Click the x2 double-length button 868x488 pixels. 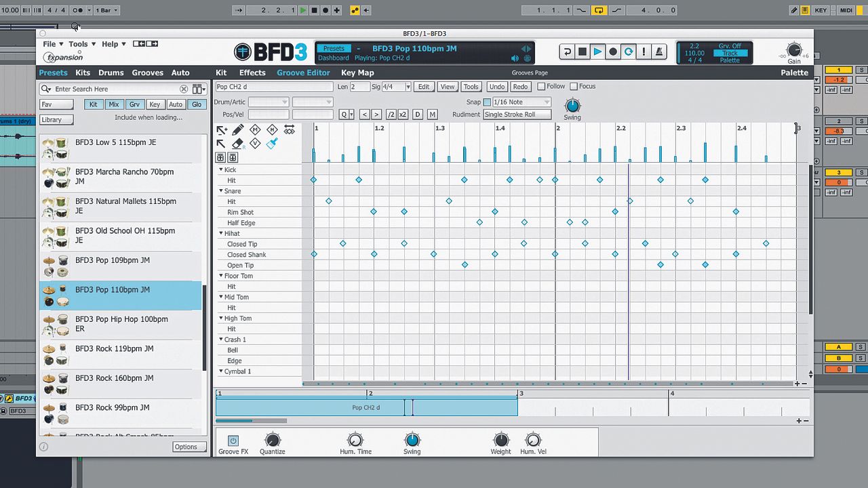[x=403, y=115]
